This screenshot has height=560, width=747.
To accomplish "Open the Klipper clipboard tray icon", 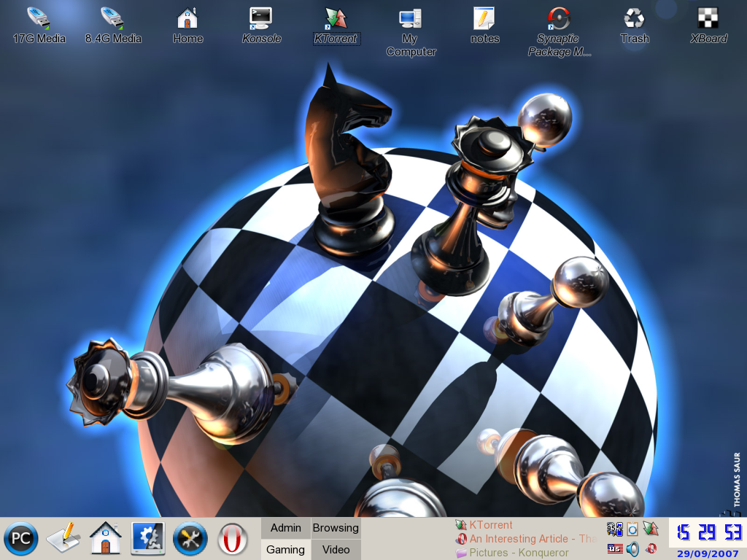I will (632, 529).
